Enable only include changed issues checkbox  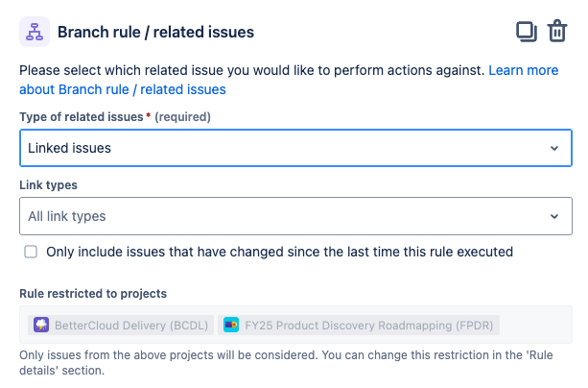click(x=31, y=252)
